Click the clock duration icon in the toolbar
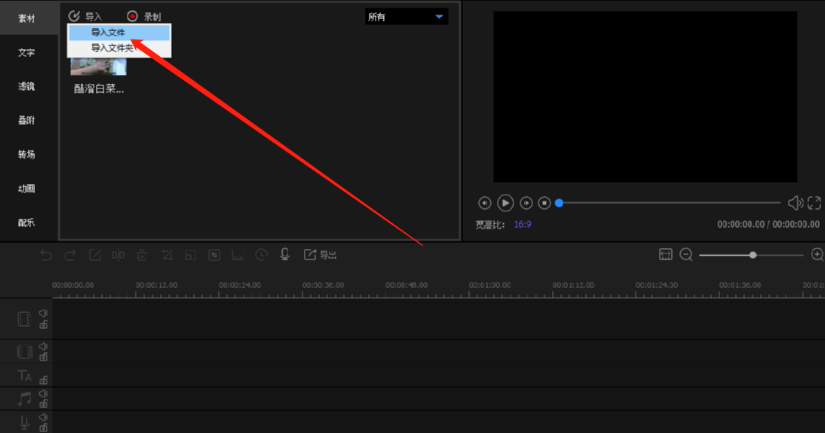The image size is (825, 433). pyautogui.click(x=261, y=255)
